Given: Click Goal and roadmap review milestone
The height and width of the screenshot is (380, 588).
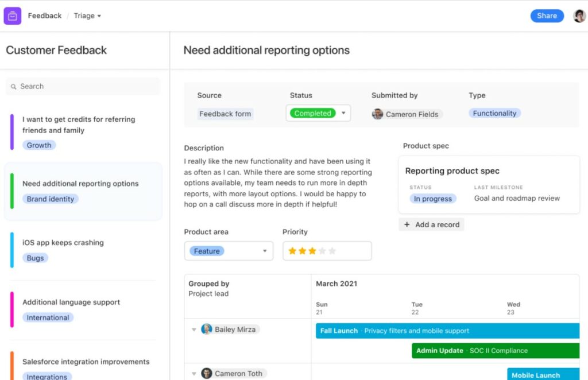Looking at the screenshot, I should (517, 198).
